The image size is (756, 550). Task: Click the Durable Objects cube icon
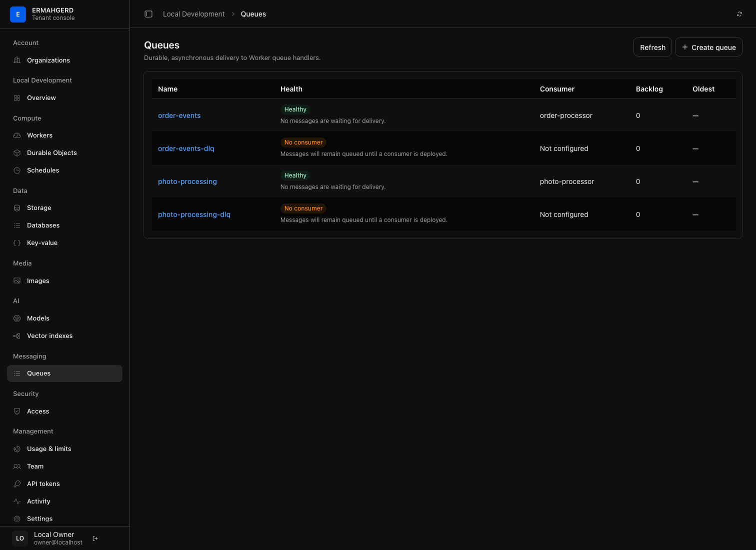(17, 153)
